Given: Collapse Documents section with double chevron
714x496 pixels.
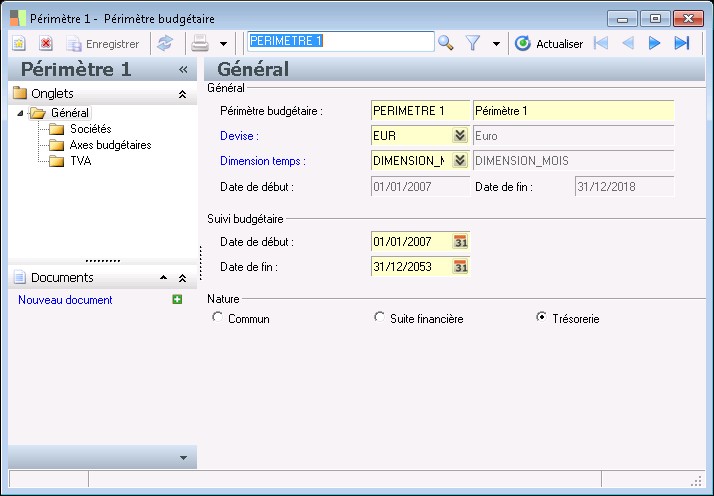Looking at the screenshot, I should 182,278.
